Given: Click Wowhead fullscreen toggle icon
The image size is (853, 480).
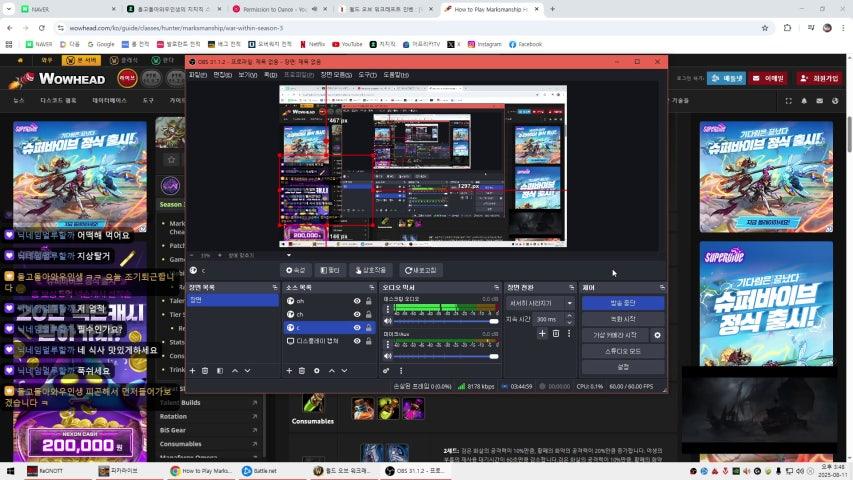Looking at the screenshot, I should point(788,101).
